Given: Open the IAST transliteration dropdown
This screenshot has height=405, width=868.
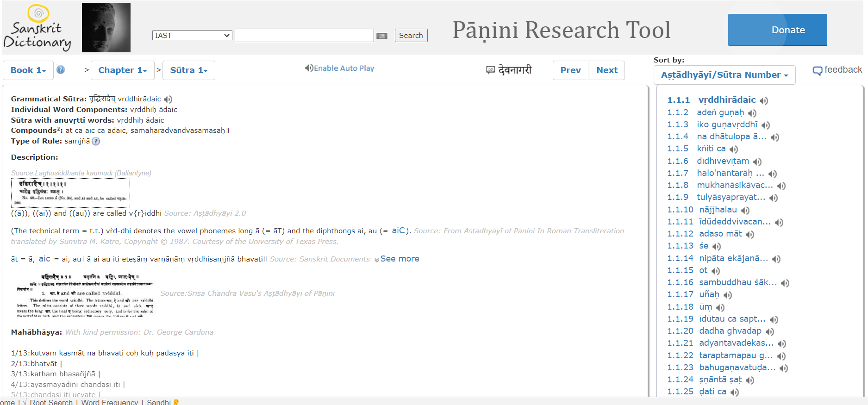Looking at the screenshot, I should [192, 35].
